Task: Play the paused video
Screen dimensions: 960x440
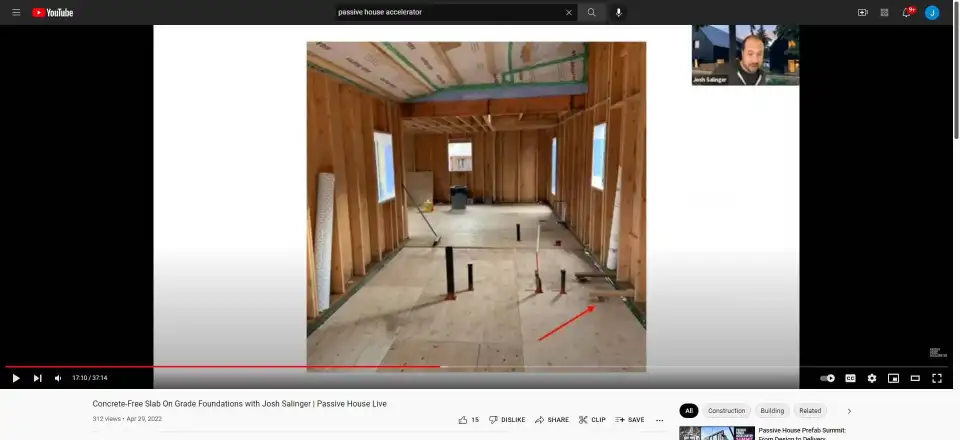Action: [x=16, y=378]
